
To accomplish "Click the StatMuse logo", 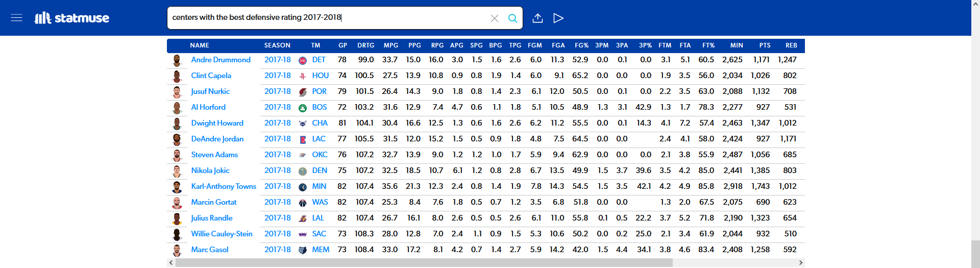I will [x=72, y=18].
